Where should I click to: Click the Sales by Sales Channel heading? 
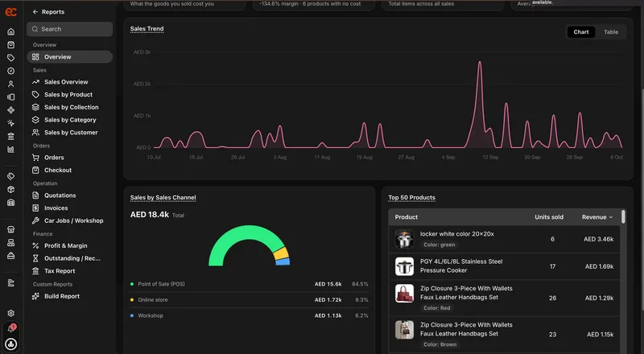point(163,198)
